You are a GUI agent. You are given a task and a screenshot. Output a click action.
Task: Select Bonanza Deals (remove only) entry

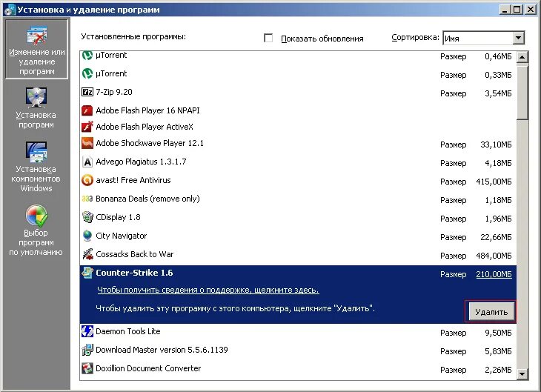click(147, 199)
